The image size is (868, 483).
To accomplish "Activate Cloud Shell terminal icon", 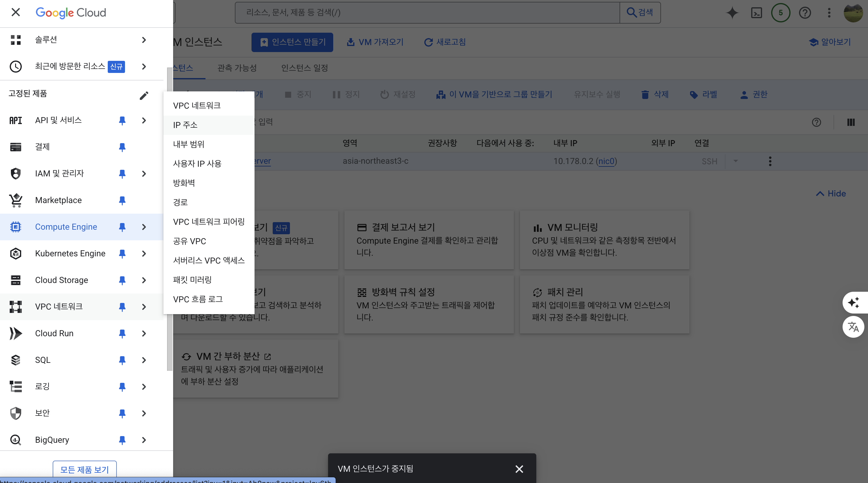I will tap(756, 13).
